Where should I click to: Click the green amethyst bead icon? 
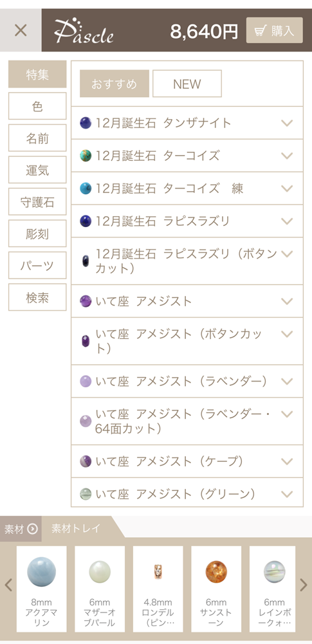[86, 493]
